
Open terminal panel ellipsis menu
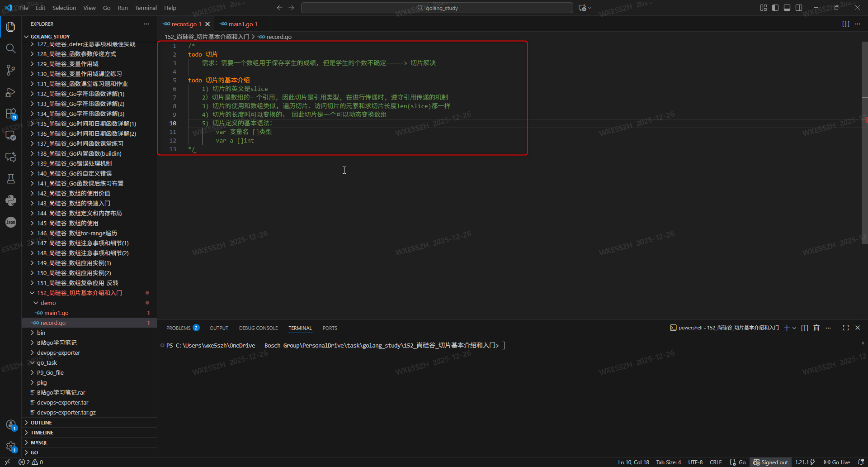pos(828,328)
